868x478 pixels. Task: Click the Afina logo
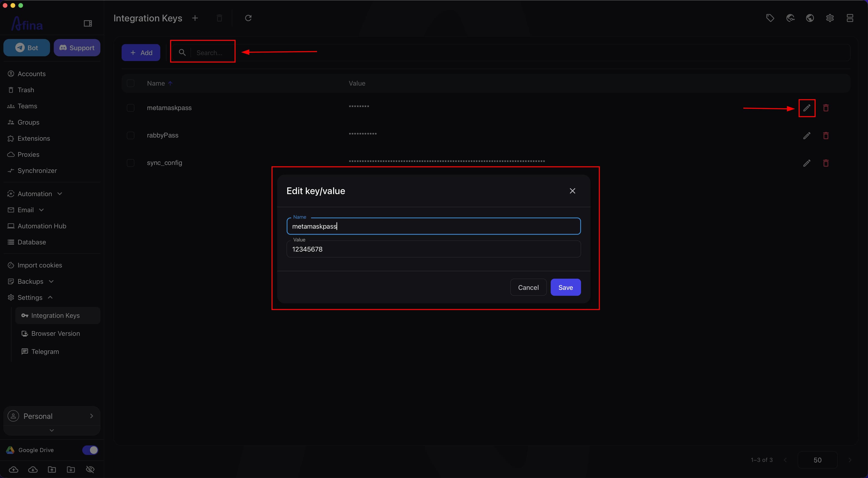27,23
